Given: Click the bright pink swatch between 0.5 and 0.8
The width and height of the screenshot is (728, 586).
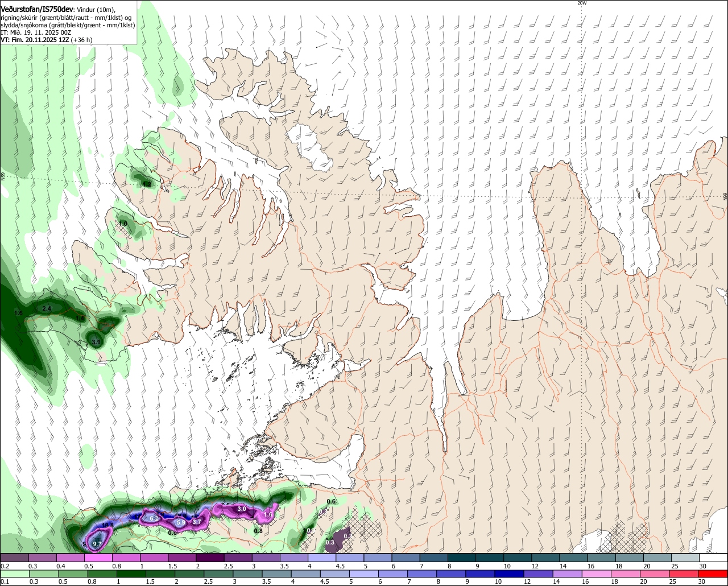Looking at the screenshot, I should coord(97,558).
